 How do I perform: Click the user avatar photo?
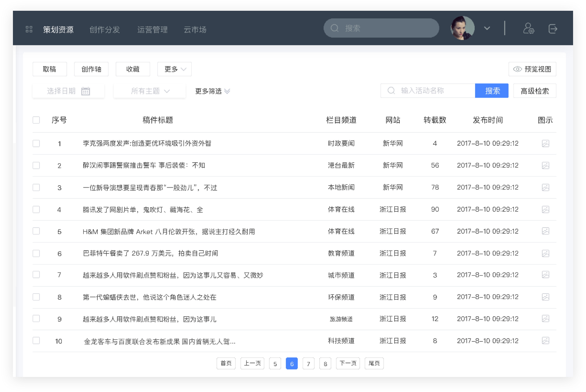[462, 28]
